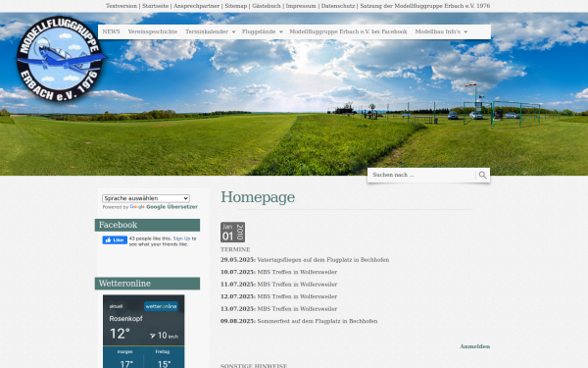Open Satzung der Modellfluggruppe Erbach link

(425, 6)
